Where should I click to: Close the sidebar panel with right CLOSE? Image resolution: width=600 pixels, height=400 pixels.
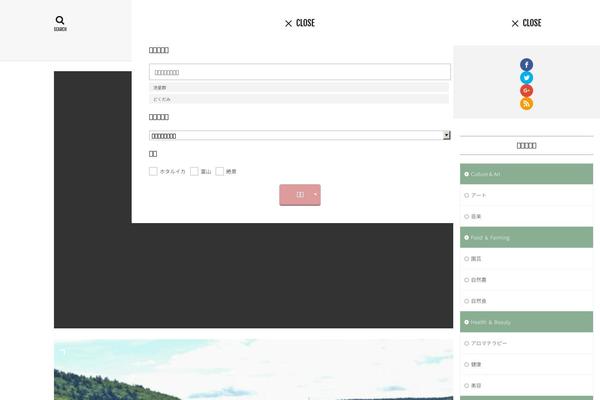526,23
